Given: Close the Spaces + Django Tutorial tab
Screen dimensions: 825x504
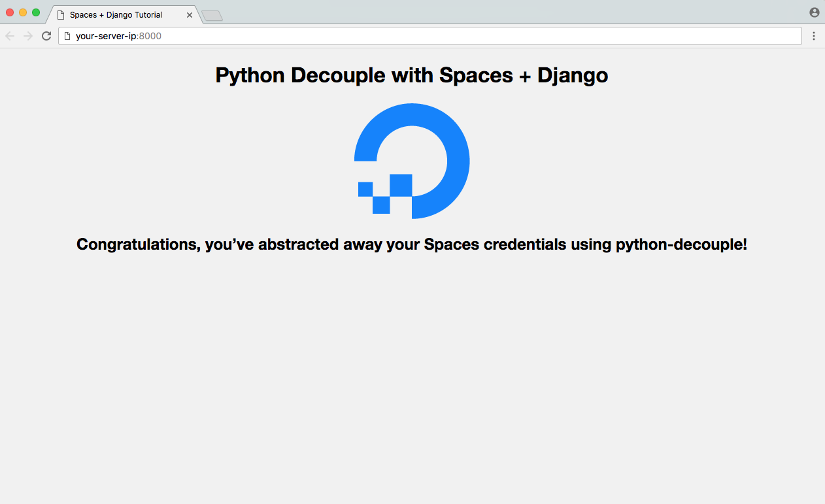Looking at the screenshot, I should (x=190, y=15).
